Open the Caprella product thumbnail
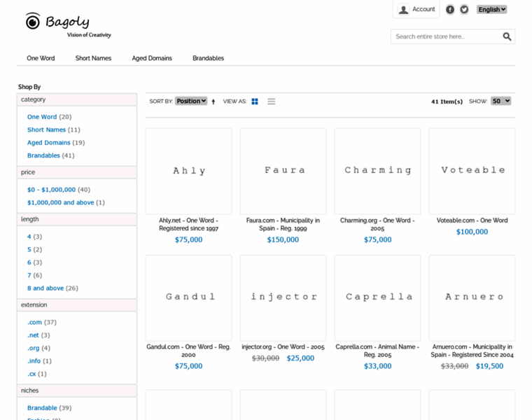532x420 pixels. coord(377,298)
